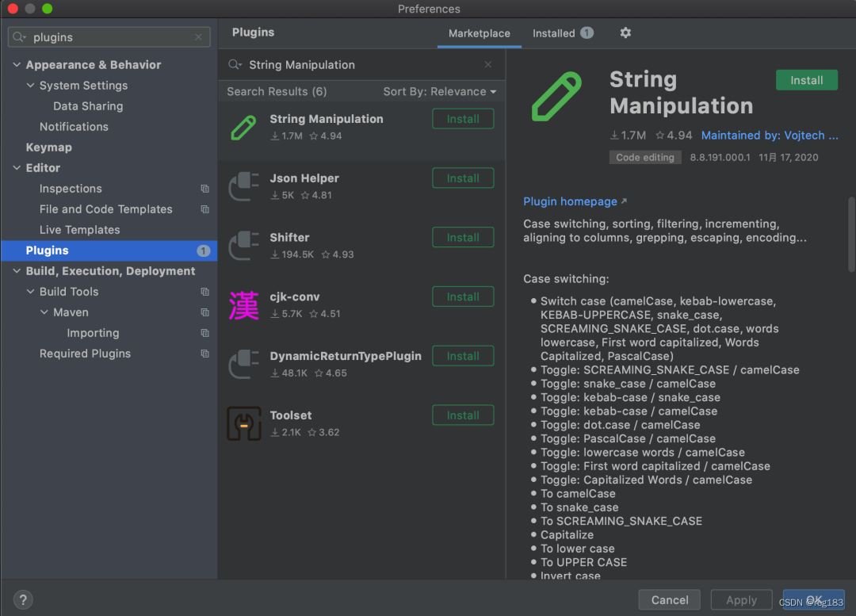Open the help question mark button
856x616 pixels.
23,600
